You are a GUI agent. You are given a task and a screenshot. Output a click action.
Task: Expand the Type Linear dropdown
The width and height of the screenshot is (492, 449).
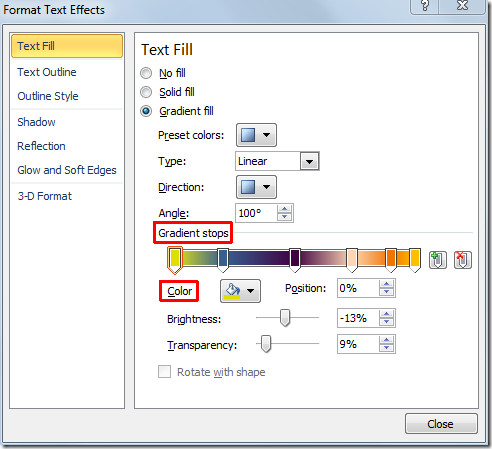coord(309,162)
